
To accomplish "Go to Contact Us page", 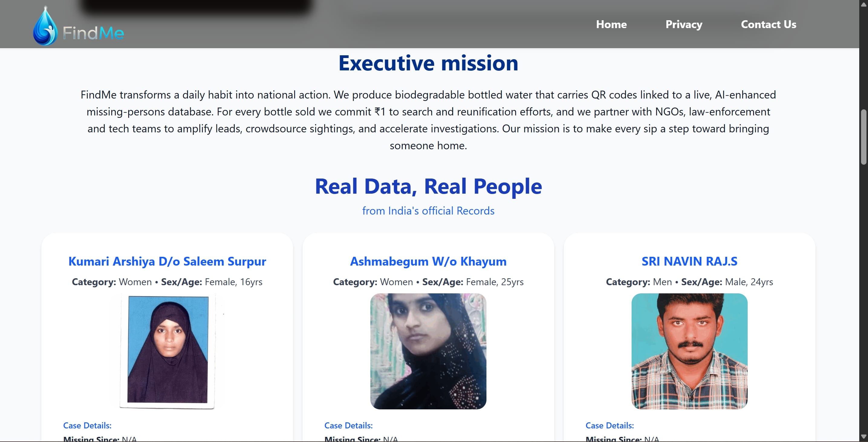I will pyautogui.click(x=768, y=24).
